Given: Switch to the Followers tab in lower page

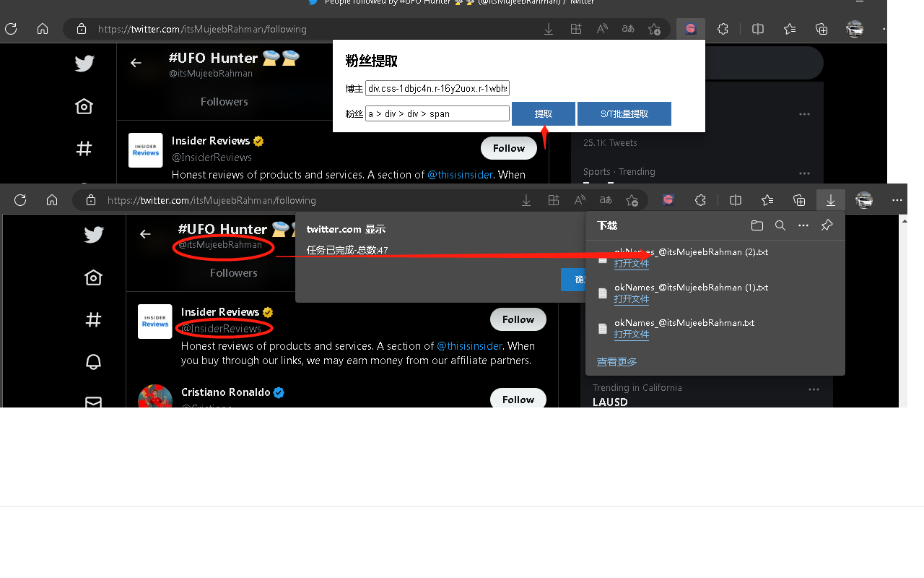Looking at the screenshot, I should (234, 273).
